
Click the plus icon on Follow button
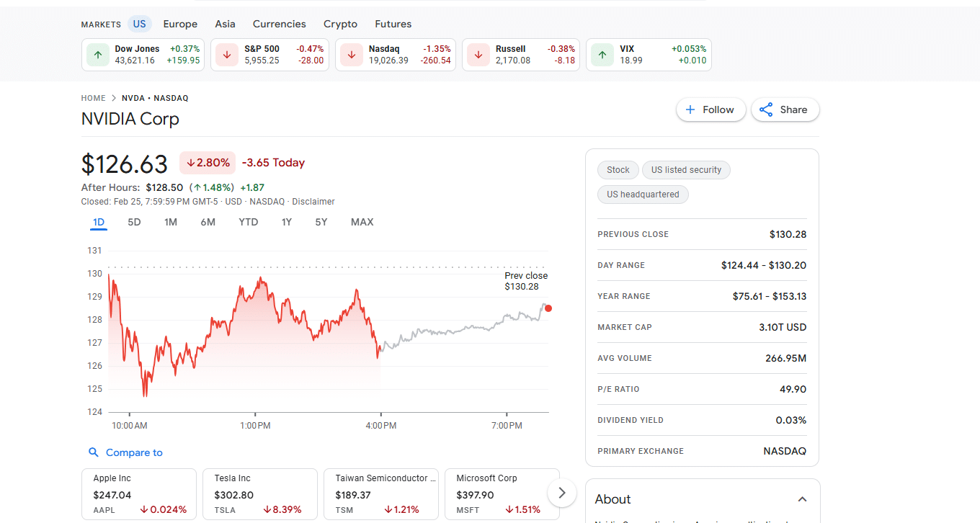pyautogui.click(x=690, y=109)
